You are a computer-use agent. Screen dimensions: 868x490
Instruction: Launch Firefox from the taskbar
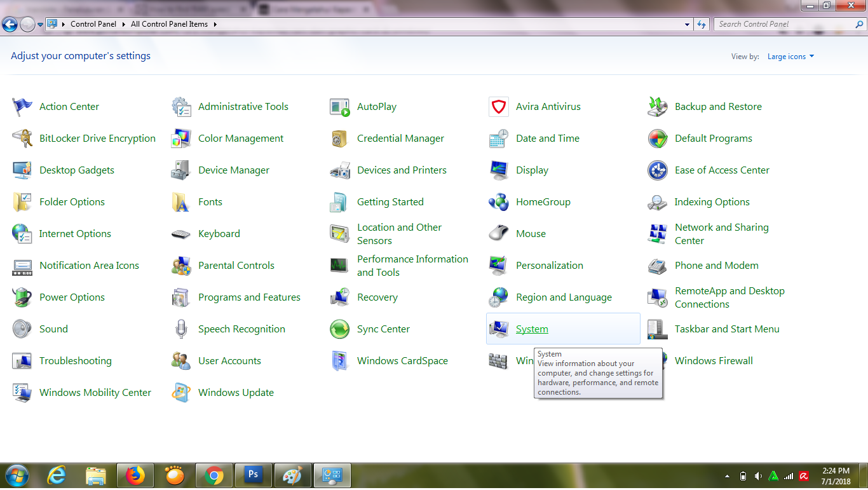(135, 475)
